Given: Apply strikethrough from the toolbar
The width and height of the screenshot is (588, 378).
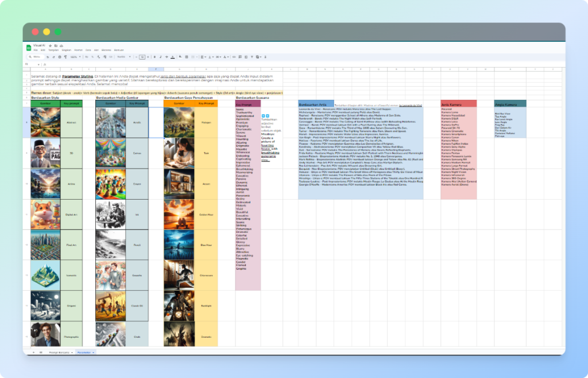Looking at the screenshot, I should coord(167,57).
